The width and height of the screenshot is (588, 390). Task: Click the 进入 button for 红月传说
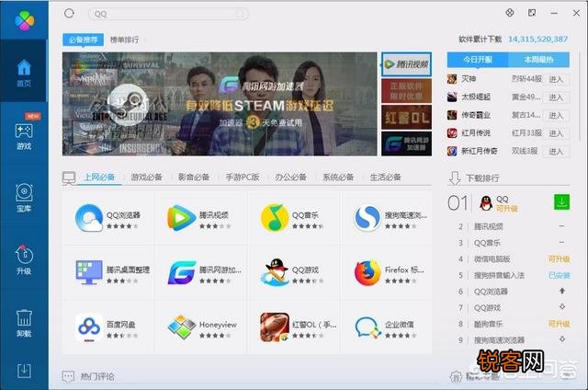coord(556,133)
